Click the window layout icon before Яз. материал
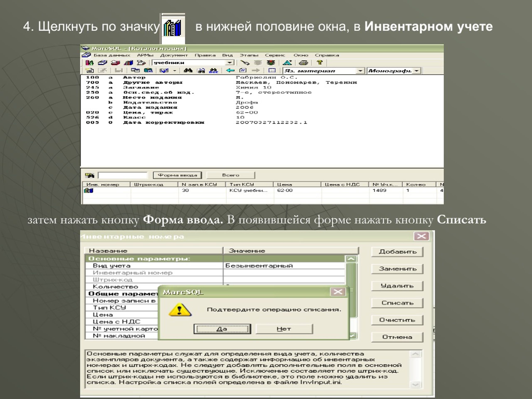 pos(272,70)
